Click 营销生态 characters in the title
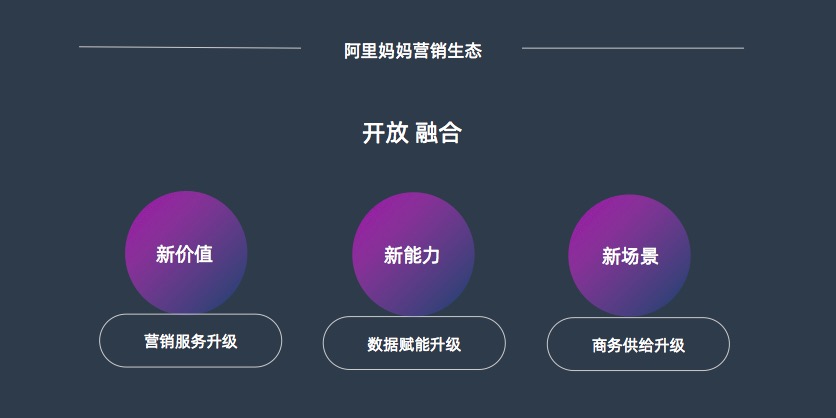Image resolution: width=836 pixels, height=418 pixels. 448,51
